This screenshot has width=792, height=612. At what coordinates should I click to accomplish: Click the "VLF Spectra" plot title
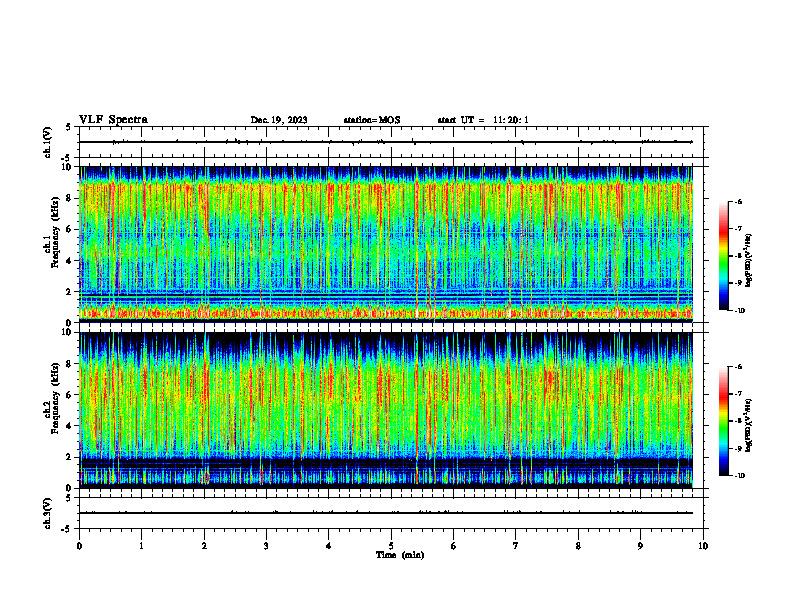tap(113, 120)
